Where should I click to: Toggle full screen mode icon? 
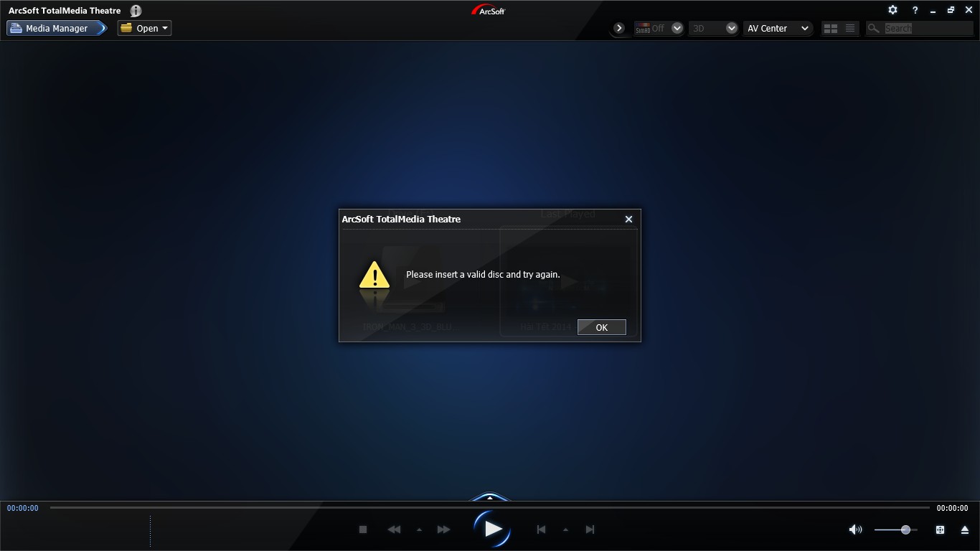pos(940,529)
